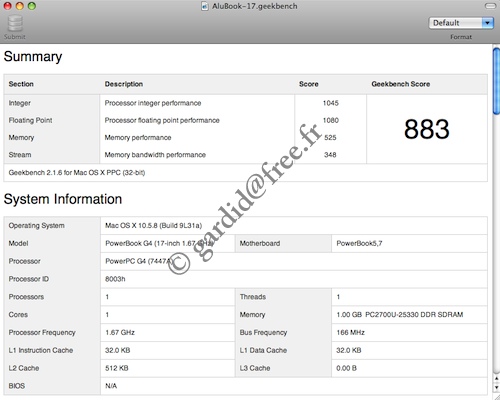Click the Memory score 525
500x400 pixels.
click(330, 138)
